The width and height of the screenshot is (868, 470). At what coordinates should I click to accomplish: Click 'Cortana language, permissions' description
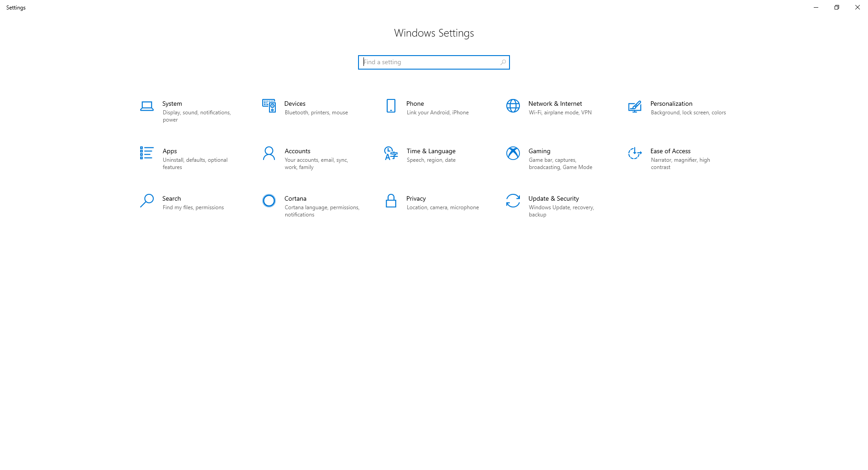click(322, 211)
